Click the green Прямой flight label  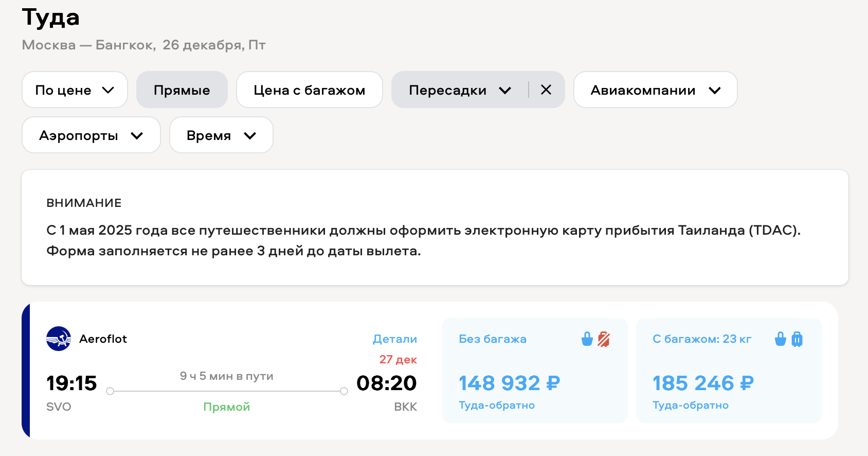point(226,407)
